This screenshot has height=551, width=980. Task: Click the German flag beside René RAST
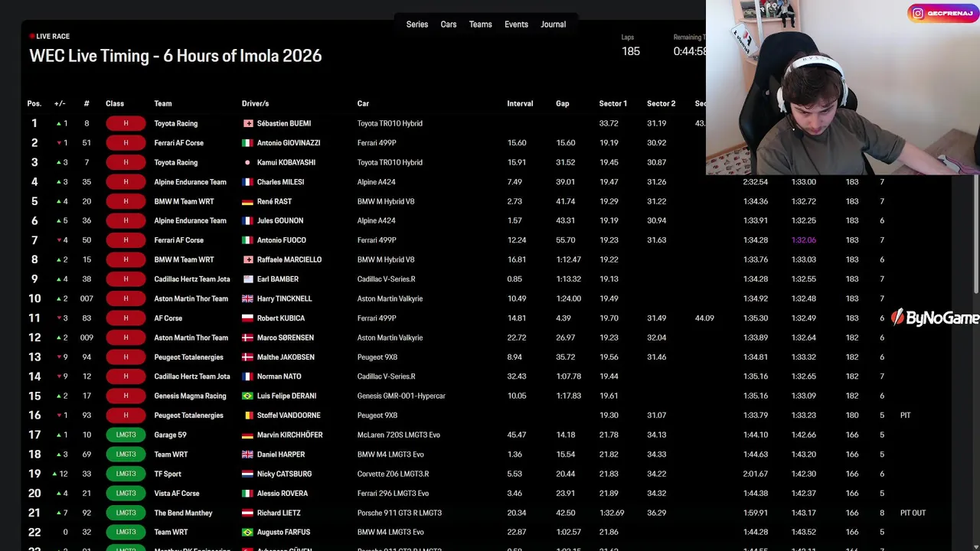click(x=247, y=201)
